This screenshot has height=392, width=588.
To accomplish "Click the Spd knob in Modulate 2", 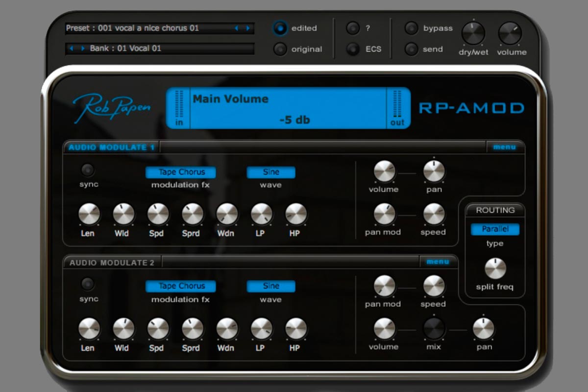I will [158, 329].
